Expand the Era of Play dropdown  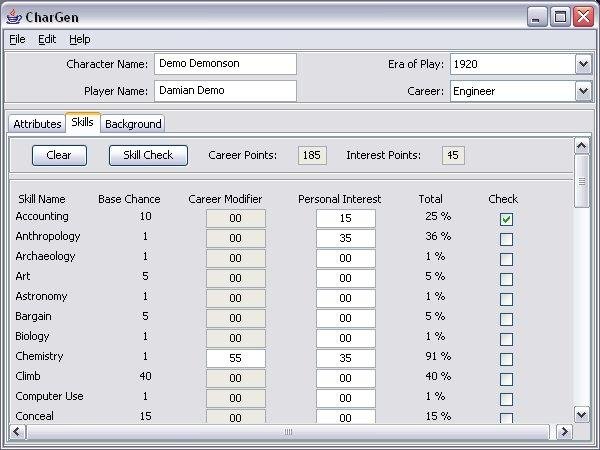pos(583,64)
